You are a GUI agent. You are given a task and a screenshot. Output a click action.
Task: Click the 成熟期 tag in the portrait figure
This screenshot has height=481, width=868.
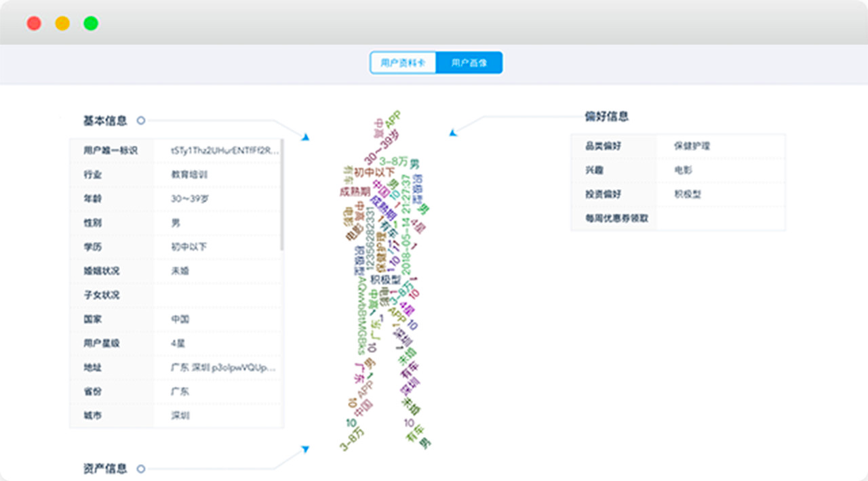(353, 192)
